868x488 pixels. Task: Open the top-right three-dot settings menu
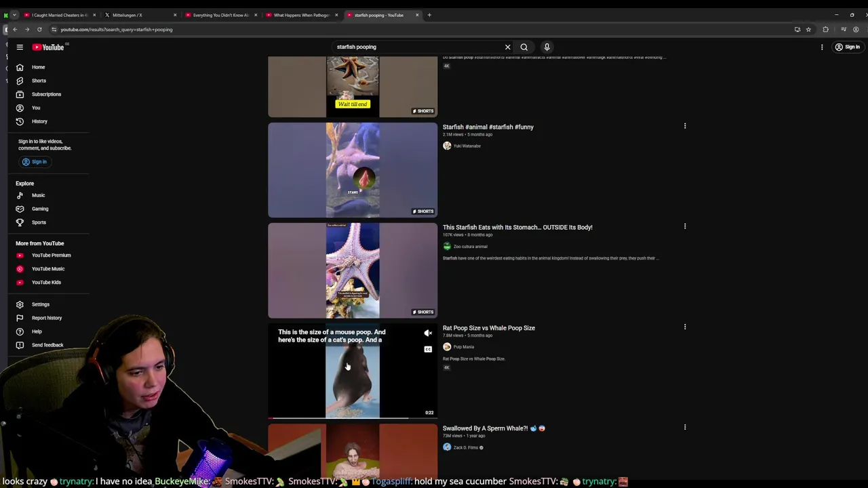(822, 47)
